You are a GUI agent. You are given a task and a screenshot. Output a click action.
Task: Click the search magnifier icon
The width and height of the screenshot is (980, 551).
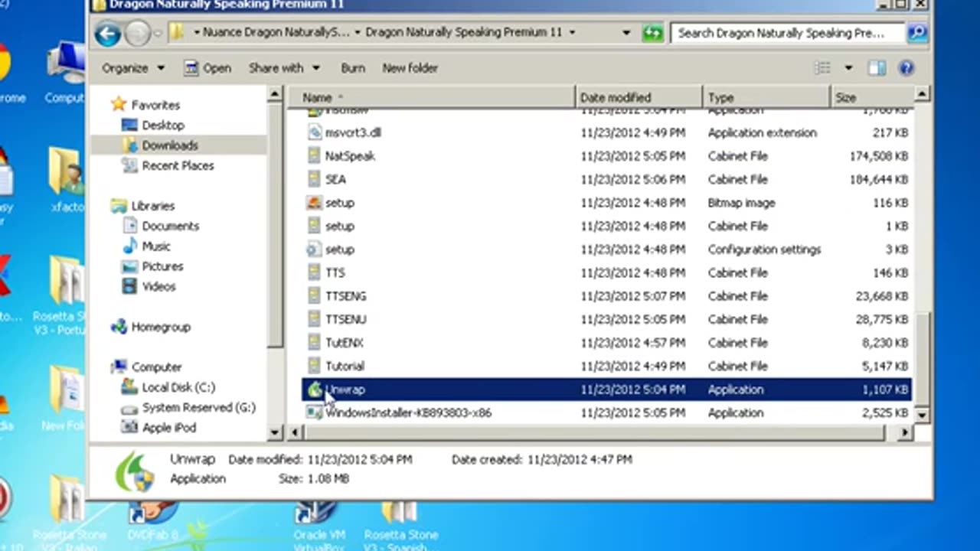[x=917, y=33]
